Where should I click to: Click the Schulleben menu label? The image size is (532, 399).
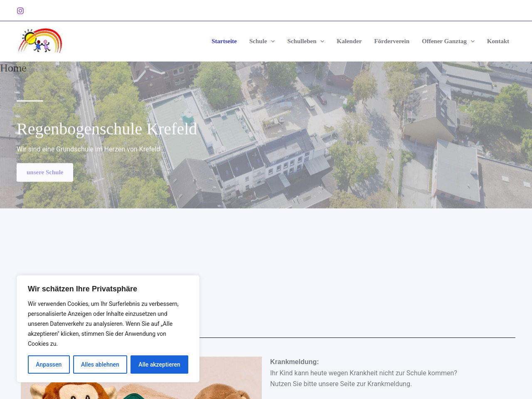tap(302, 41)
